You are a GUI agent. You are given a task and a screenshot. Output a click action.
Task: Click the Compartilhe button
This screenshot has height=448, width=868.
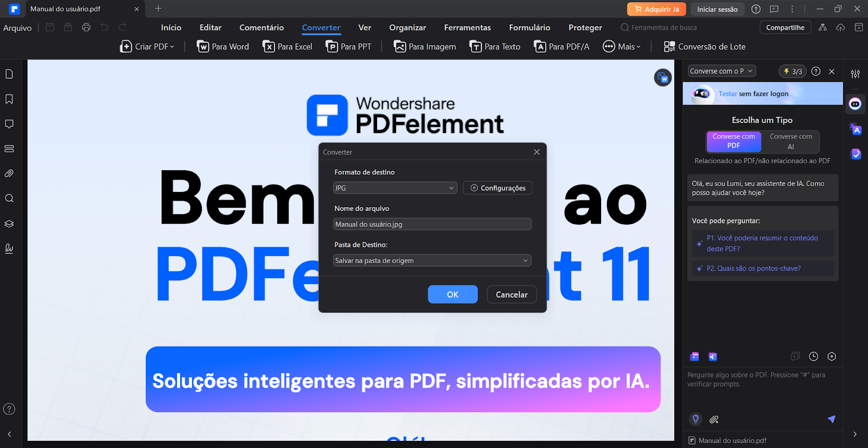(x=785, y=27)
